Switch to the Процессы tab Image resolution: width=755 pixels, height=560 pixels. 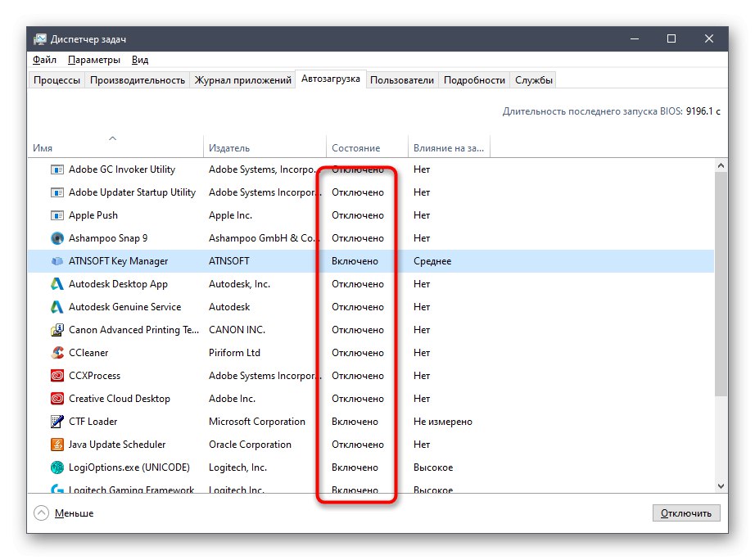[57, 80]
